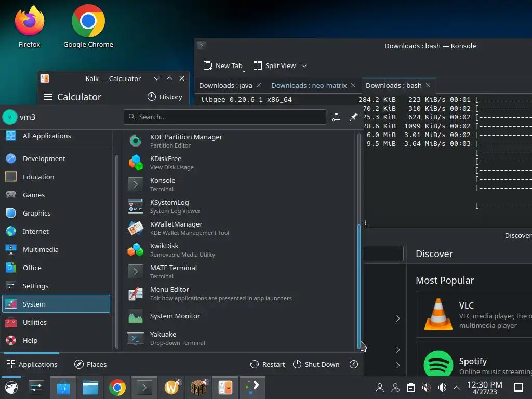Select the Internet category
Viewport: 532px width, 399px height.
[x=56, y=231]
